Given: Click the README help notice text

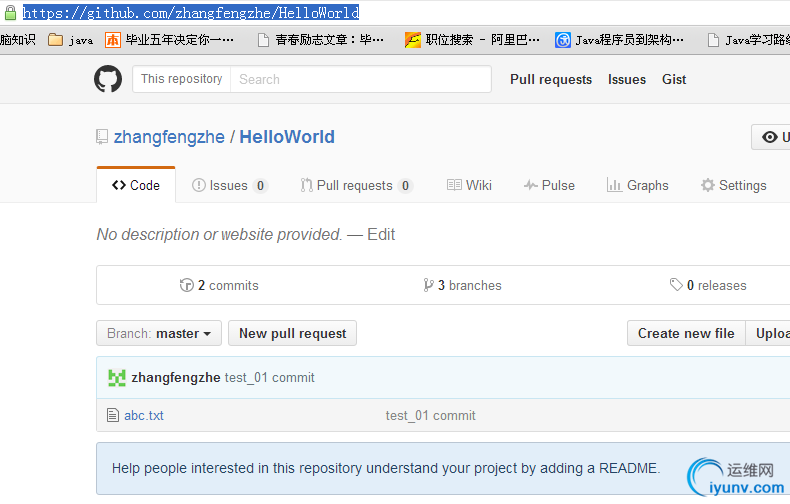Looking at the screenshot, I should (386, 468).
